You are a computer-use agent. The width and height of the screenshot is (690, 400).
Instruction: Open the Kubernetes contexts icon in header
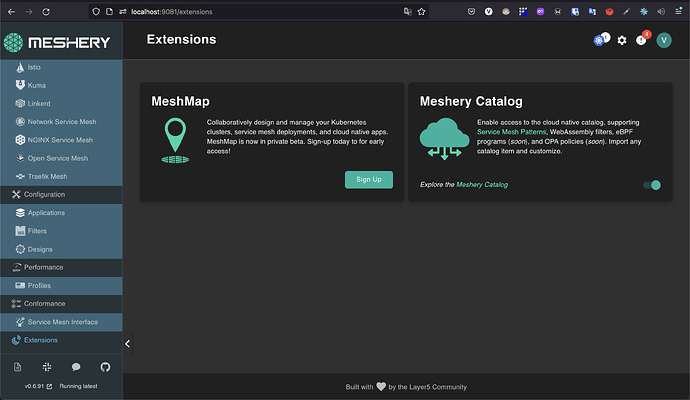[601, 40]
